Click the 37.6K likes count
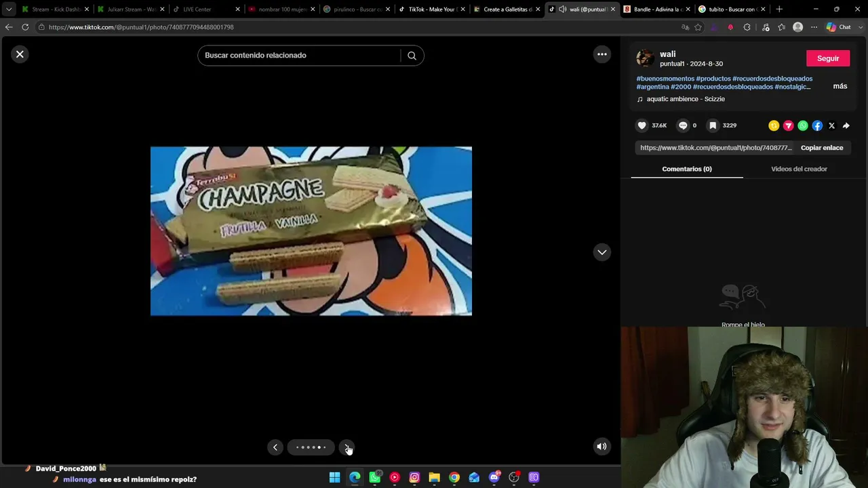 (x=659, y=125)
